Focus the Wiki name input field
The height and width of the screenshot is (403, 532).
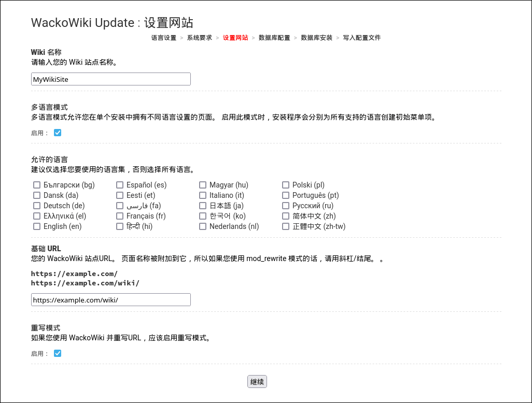click(110, 79)
